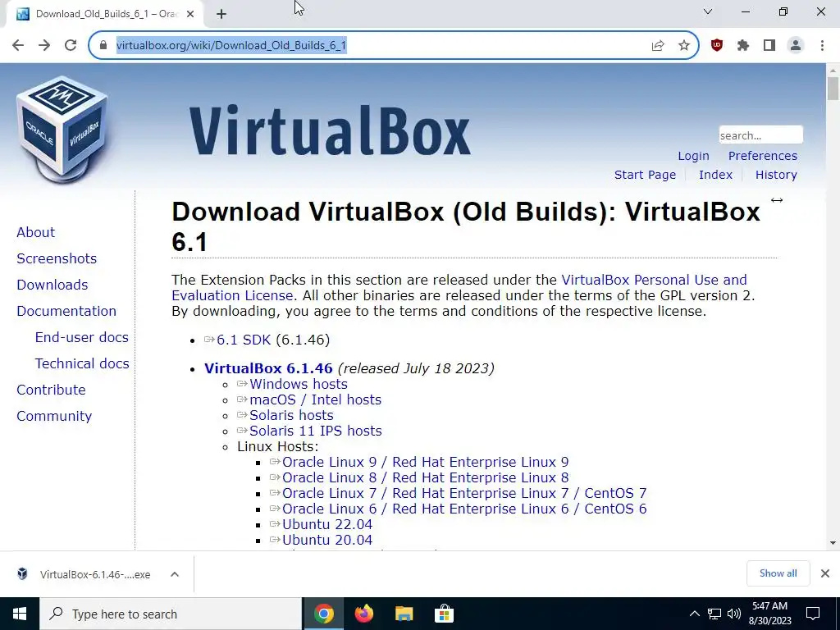840x630 pixels.
Task: Go to Start Page
Action: click(645, 175)
